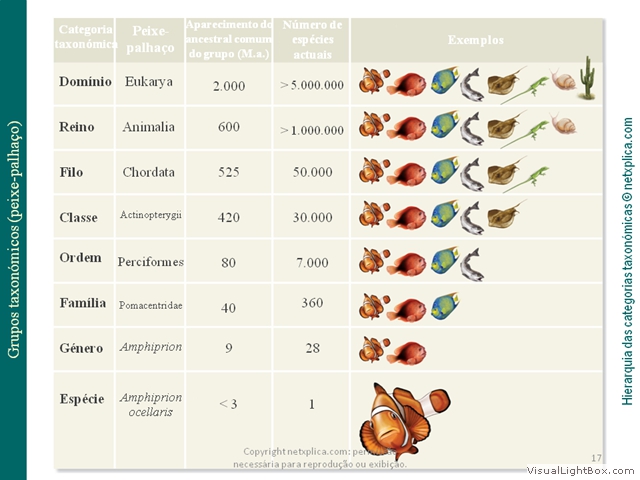Select the Actinopterygii cell
Viewport: 640px width, 480px height.
coord(151,215)
